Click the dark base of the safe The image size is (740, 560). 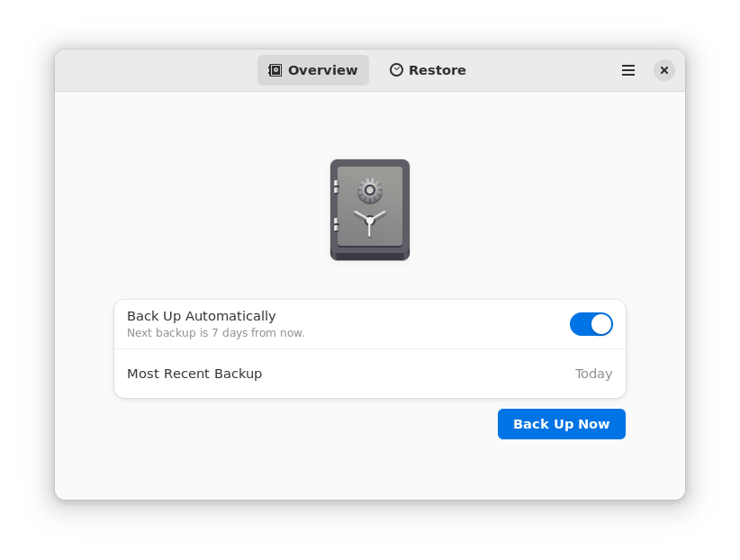tap(370, 256)
